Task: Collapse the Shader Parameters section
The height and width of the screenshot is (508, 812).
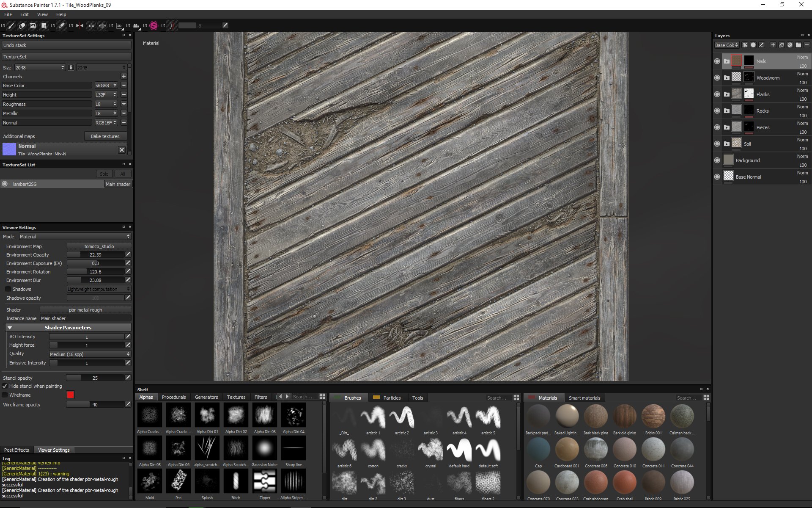Action: coord(10,328)
